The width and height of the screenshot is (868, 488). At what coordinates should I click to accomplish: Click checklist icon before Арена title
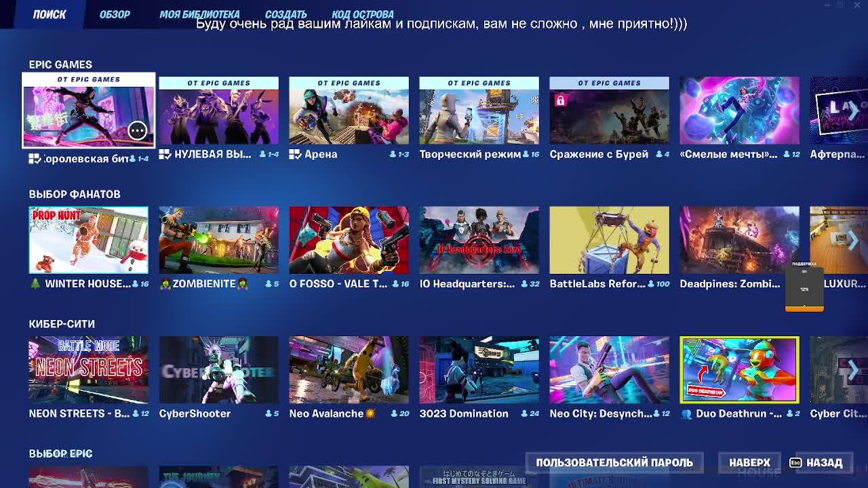295,154
